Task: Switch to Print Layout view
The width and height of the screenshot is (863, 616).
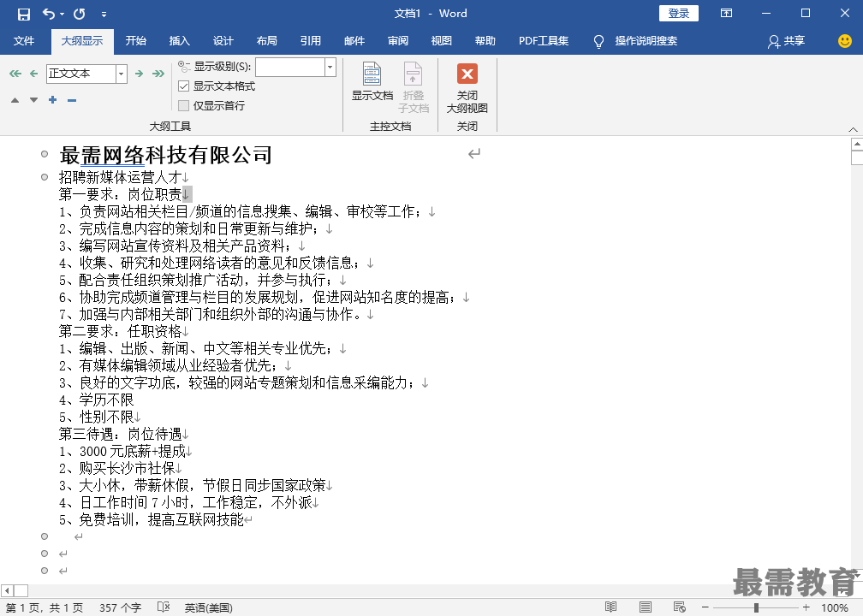Action: click(x=645, y=607)
